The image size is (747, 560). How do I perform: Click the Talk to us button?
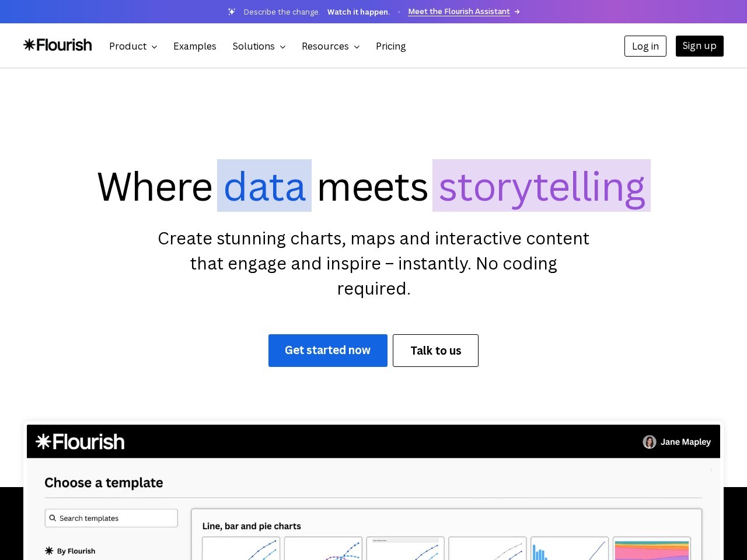[435, 351]
